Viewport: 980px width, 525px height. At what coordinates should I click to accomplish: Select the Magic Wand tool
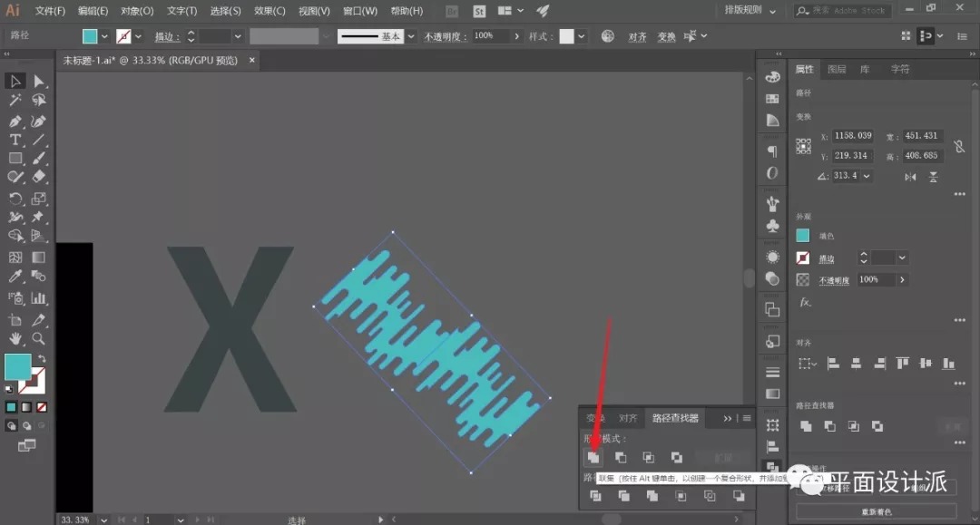[x=15, y=100]
